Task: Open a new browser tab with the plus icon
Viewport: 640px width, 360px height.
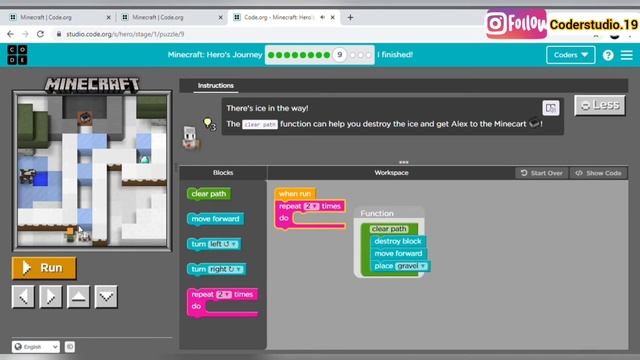Action: (350, 18)
